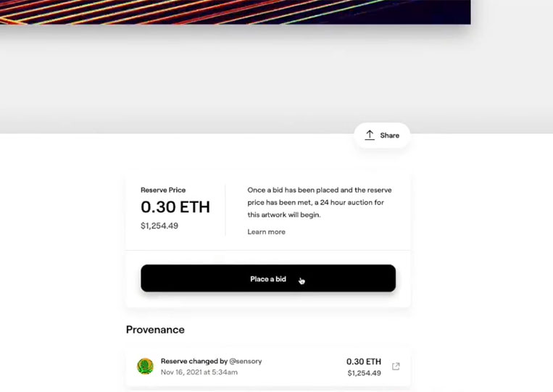Select the Reserve Price label

163,190
